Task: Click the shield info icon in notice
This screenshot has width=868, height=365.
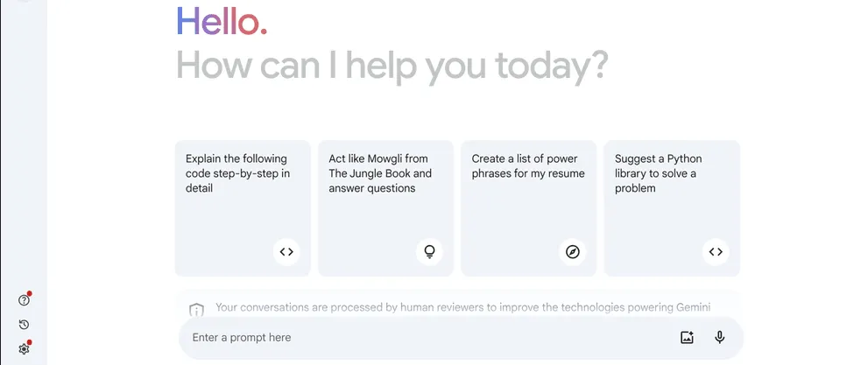Action: click(197, 309)
